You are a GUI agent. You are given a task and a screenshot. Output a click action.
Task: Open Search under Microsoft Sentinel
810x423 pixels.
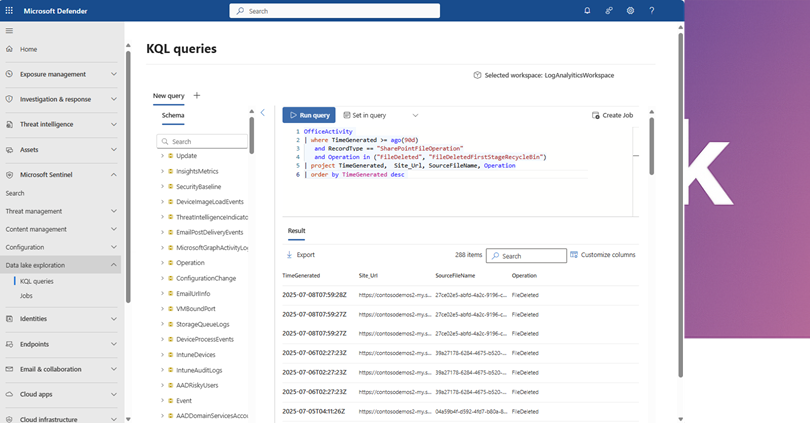(15, 193)
